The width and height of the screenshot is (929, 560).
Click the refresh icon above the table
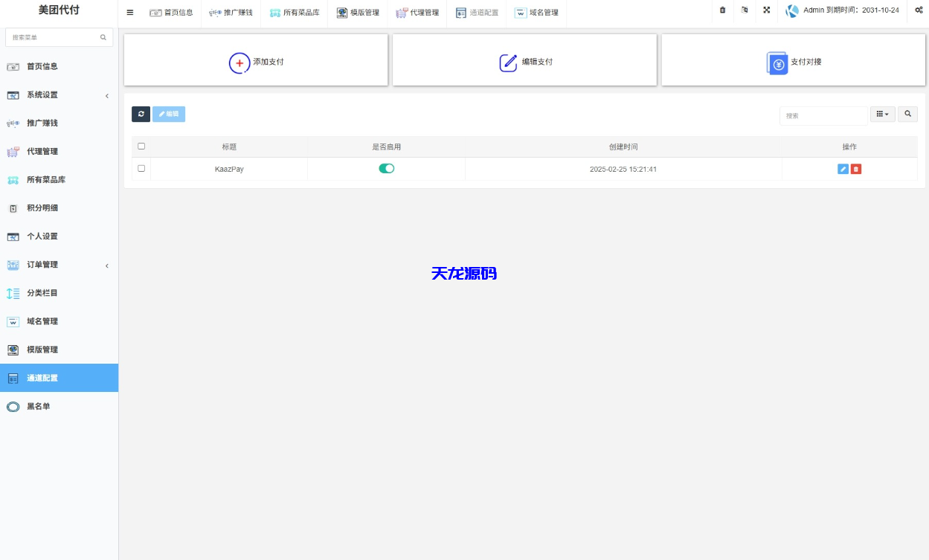(141, 114)
